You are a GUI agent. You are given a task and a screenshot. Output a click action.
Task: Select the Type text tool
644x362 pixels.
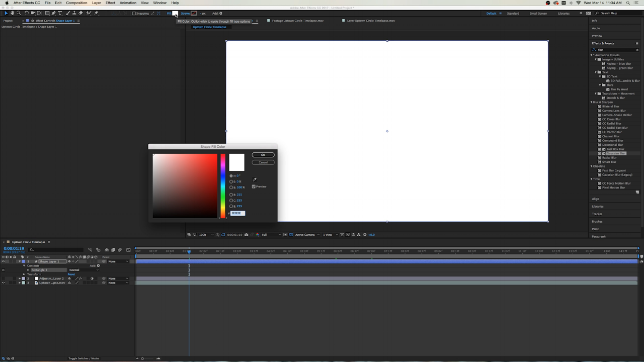(x=60, y=13)
